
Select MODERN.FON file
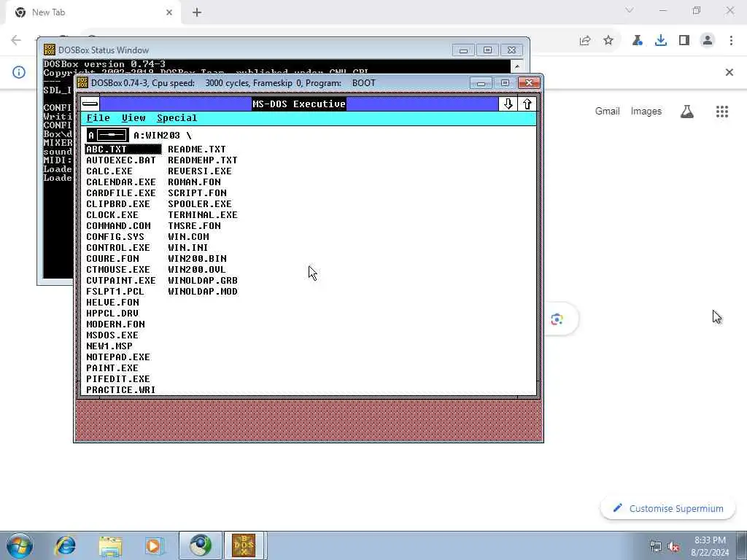point(116,324)
